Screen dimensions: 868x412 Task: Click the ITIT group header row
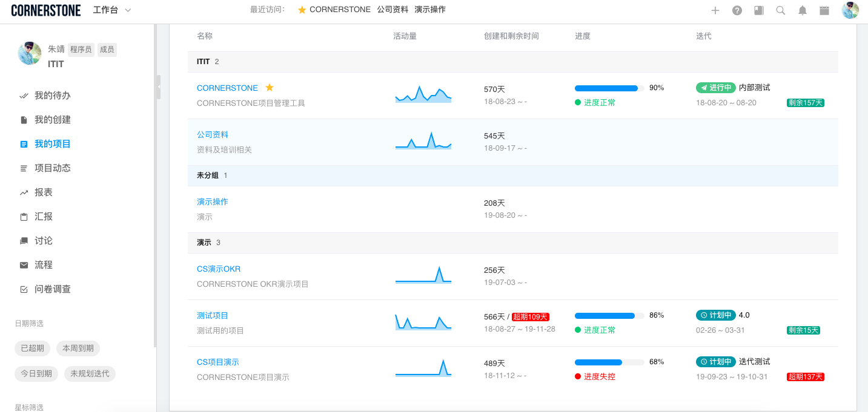coord(513,62)
